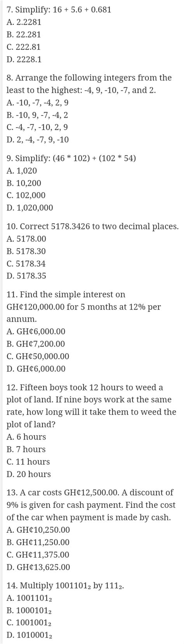Select option D. 5178.35
This screenshot has height=644, width=184.
pos(26,276)
